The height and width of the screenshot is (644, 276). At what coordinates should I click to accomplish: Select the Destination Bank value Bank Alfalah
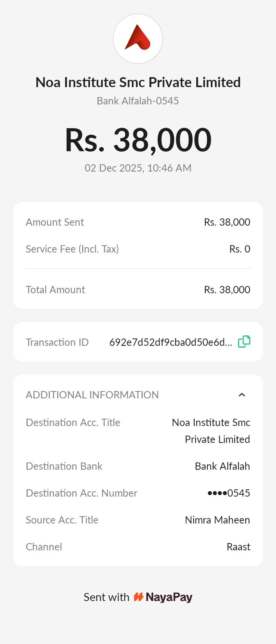(222, 466)
